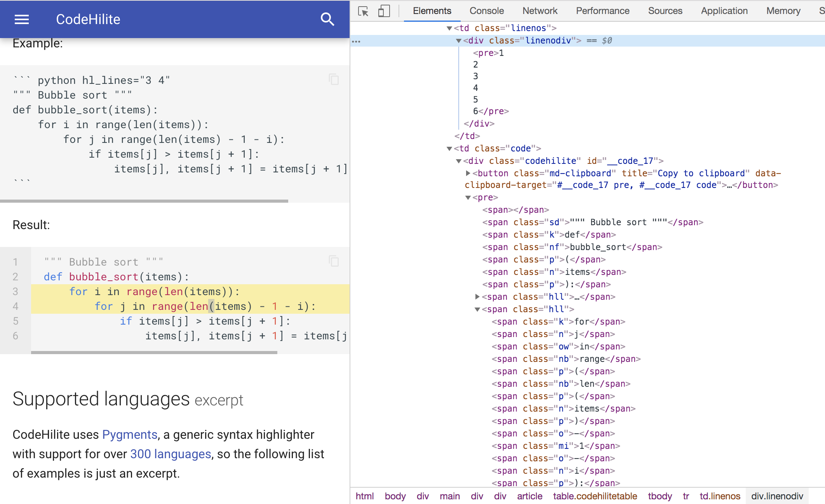Screen dimensions: 825x504
Task: Open the 300 languages link
Action: [171, 454]
